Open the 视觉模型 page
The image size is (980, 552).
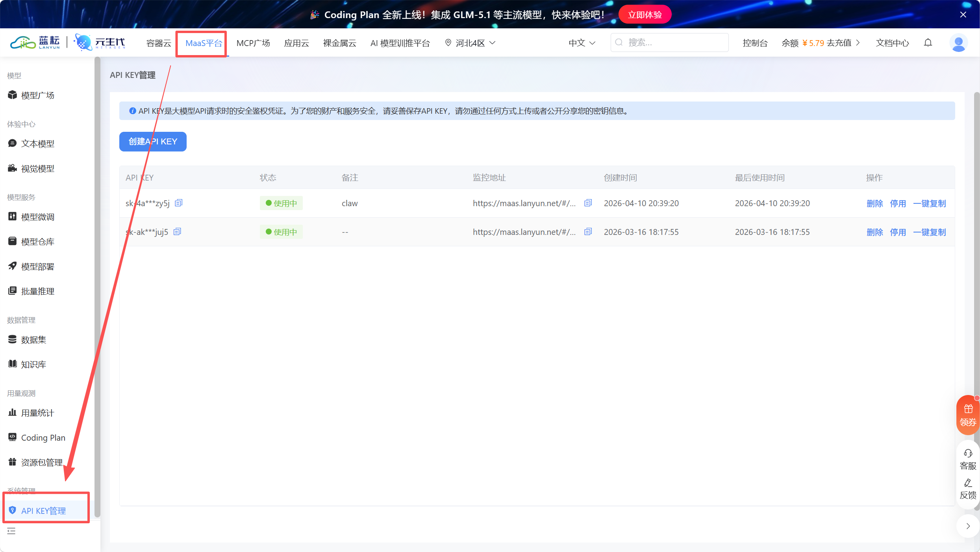[x=37, y=168]
